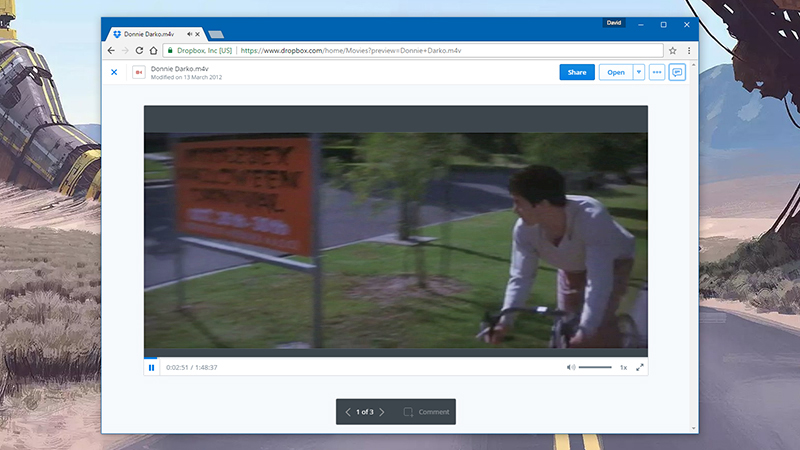Reload the page in the browser
This screenshot has width=800, height=450.
coord(139,51)
